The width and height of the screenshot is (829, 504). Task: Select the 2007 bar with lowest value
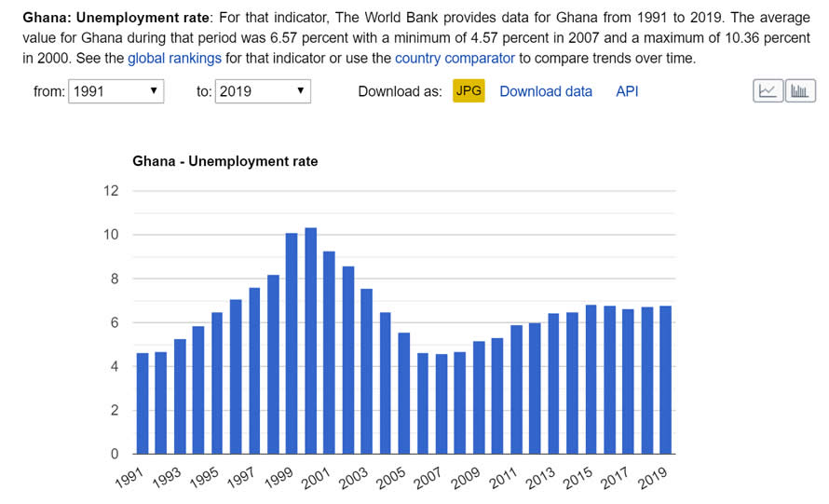[x=442, y=404]
